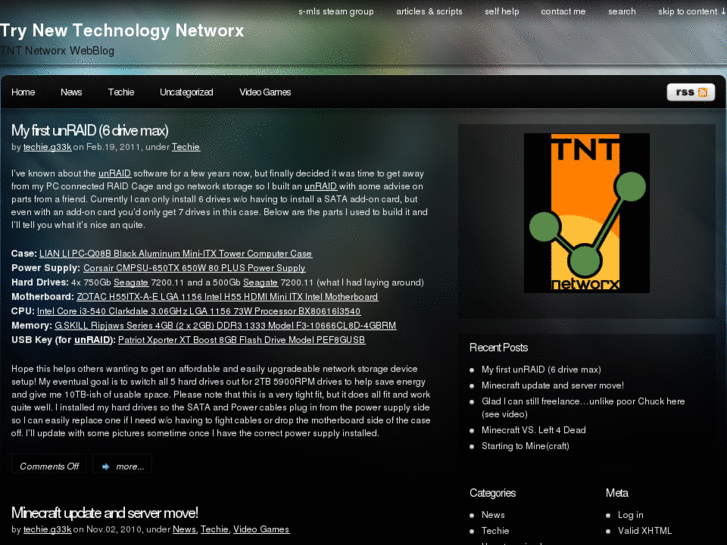Open News category under Minecraft post
Image resolution: width=727 pixels, height=545 pixels.
coord(184,530)
